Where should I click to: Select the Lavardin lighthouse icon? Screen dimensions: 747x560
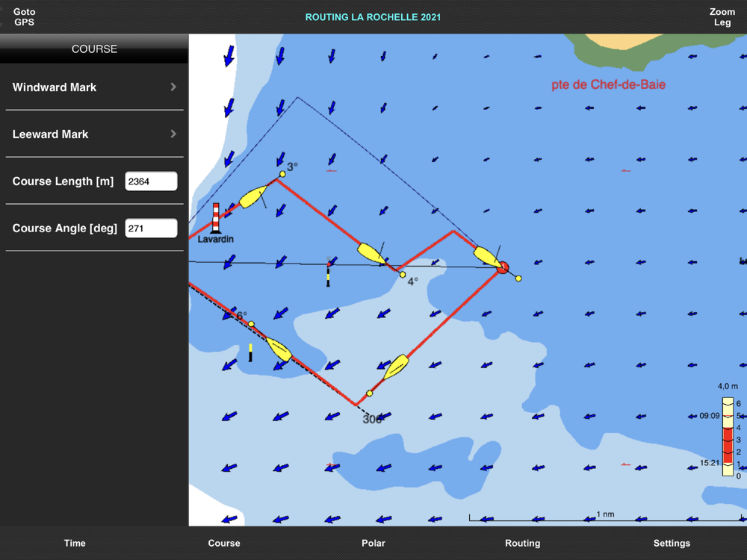point(216,218)
